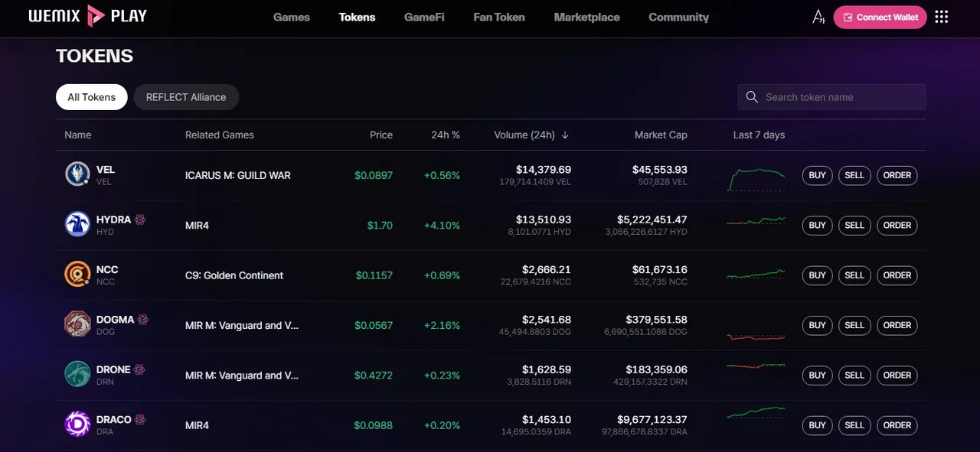Sell DRACO token
980x452 pixels.
click(854, 425)
